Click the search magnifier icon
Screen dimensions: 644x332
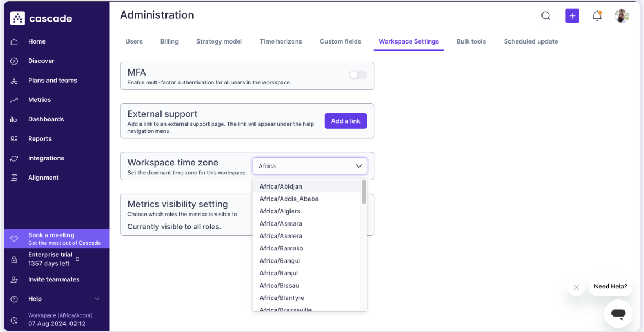[546, 16]
